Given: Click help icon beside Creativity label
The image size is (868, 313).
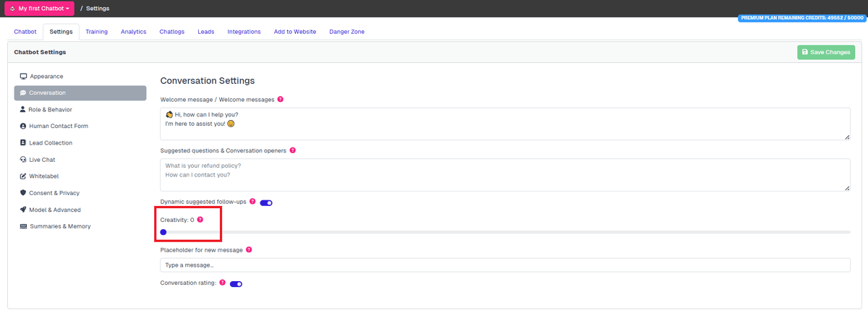Looking at the screenshot, I should (200, 219).
